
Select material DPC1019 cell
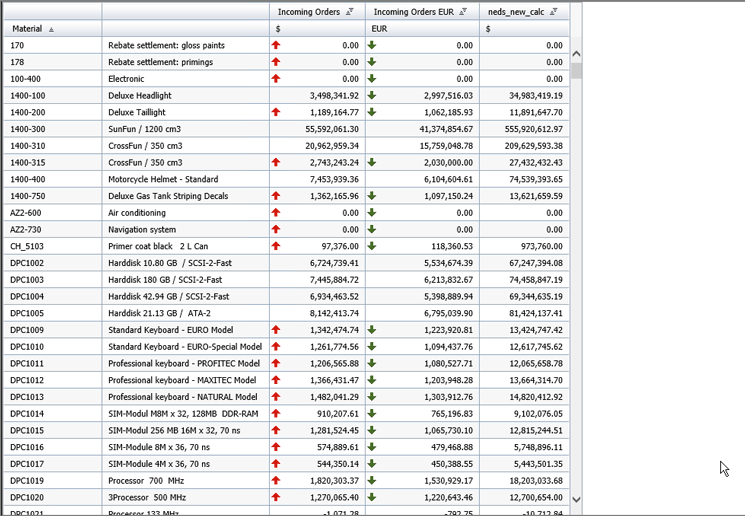pos(52,480)
